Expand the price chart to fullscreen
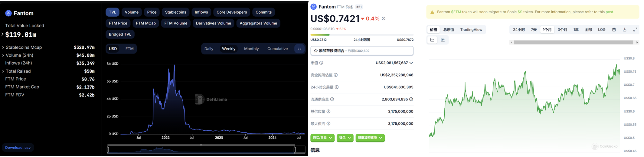The width and height of the screenshot is (644, 157). tap(635, 30)
